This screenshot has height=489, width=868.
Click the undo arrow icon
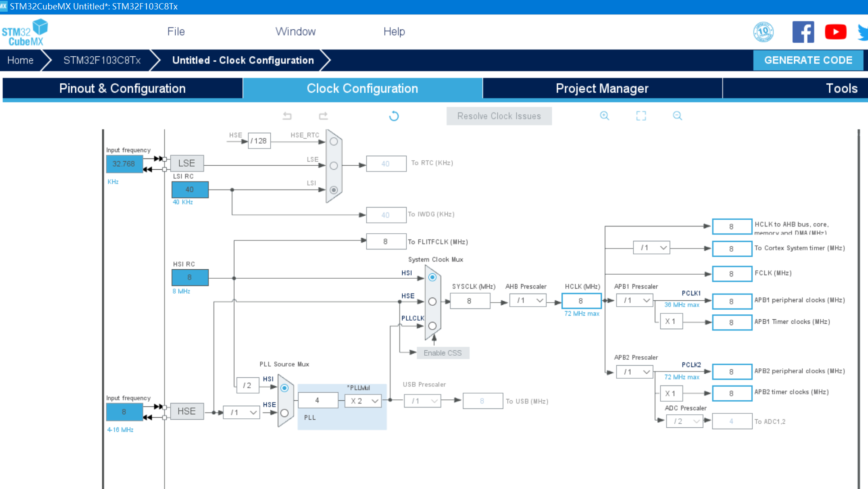click(x=287, y=116)
